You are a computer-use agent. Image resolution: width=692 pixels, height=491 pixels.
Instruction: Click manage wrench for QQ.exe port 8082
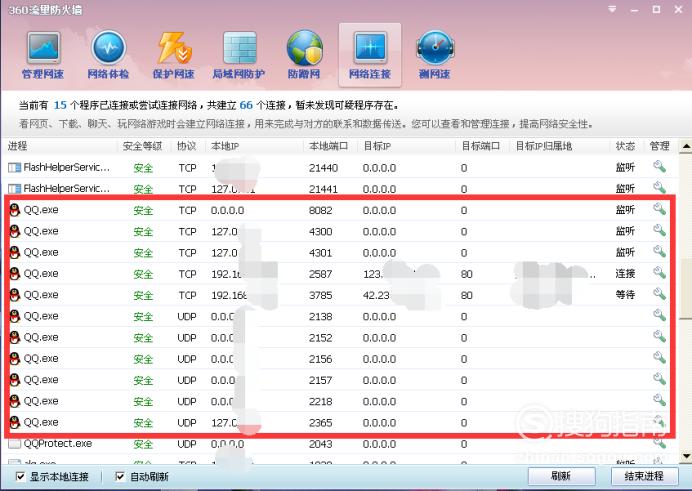tap(659, 209)
